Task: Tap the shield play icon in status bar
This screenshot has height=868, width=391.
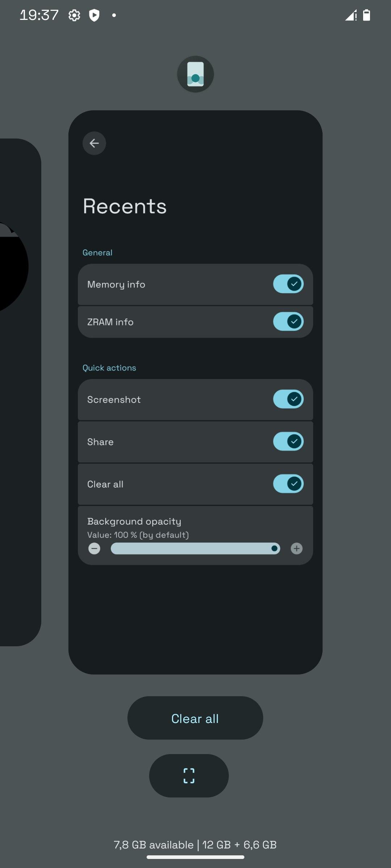Action: coord(94,16)
